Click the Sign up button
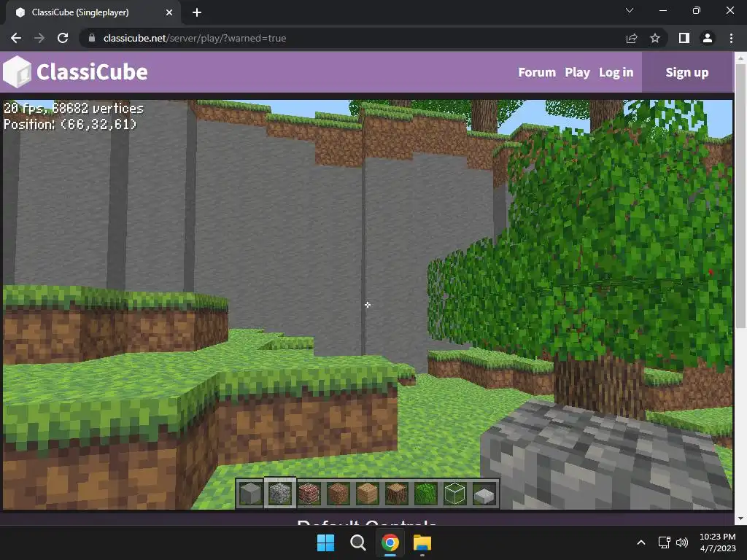747x560 pixels. 687,72
